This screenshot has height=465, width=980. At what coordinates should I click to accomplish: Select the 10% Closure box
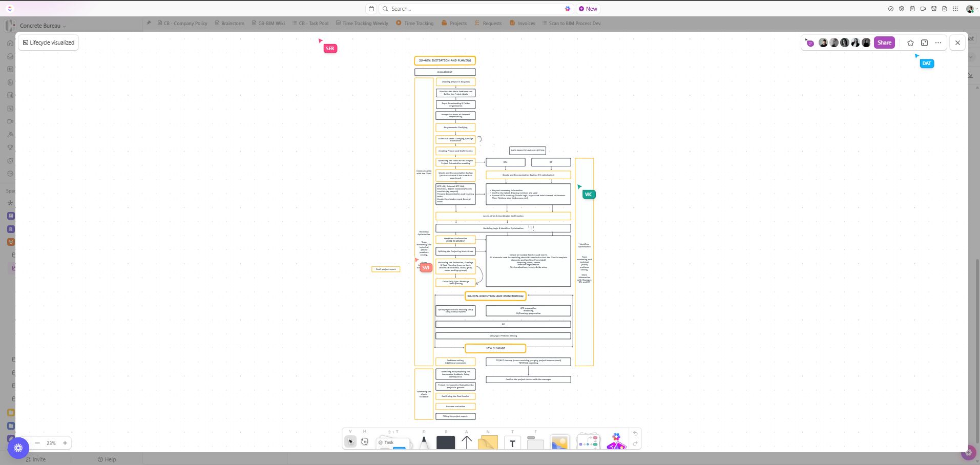[495, 348]
